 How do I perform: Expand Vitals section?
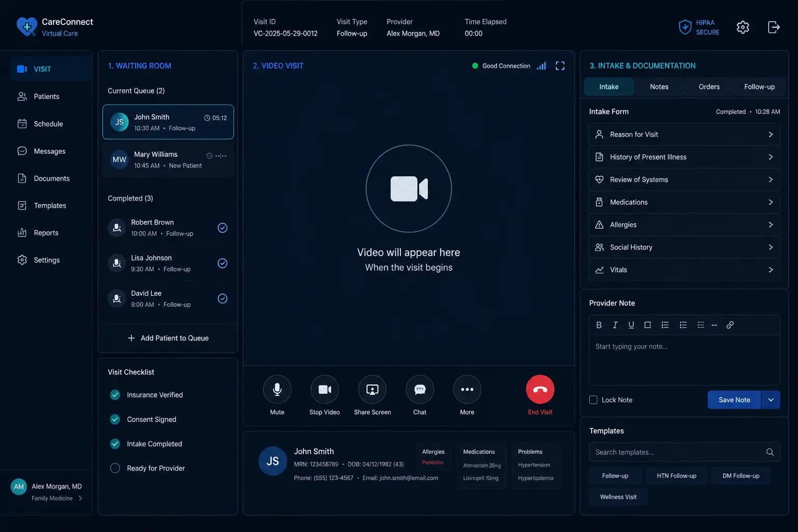click(684, 270)
